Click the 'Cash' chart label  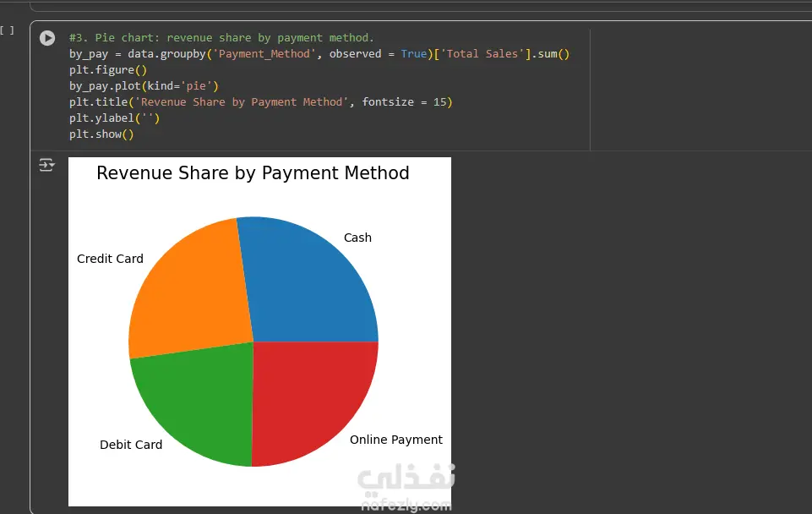pos(358,238)
